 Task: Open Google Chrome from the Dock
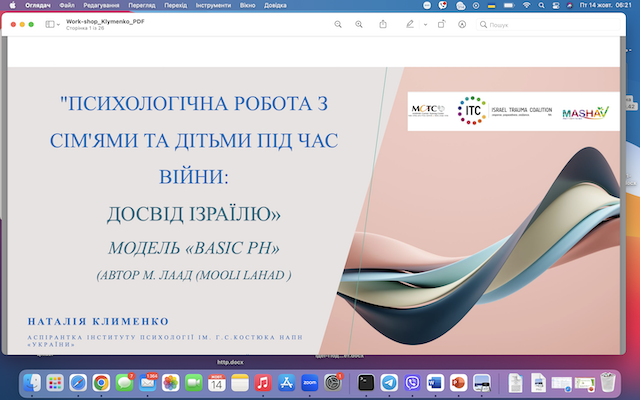pyautogui.click(x=101, y=382)
